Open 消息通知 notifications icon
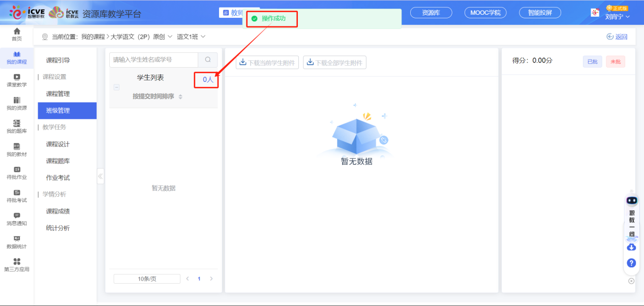 (17, 219)
